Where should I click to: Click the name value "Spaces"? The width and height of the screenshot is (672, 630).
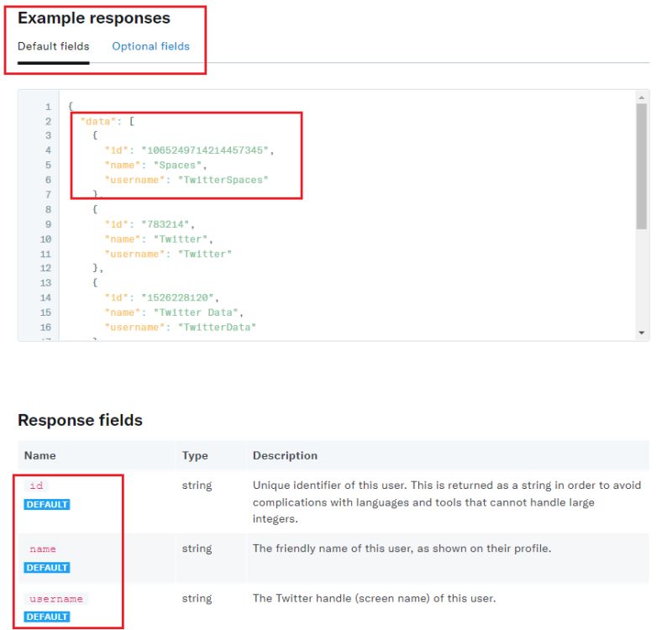177,165
